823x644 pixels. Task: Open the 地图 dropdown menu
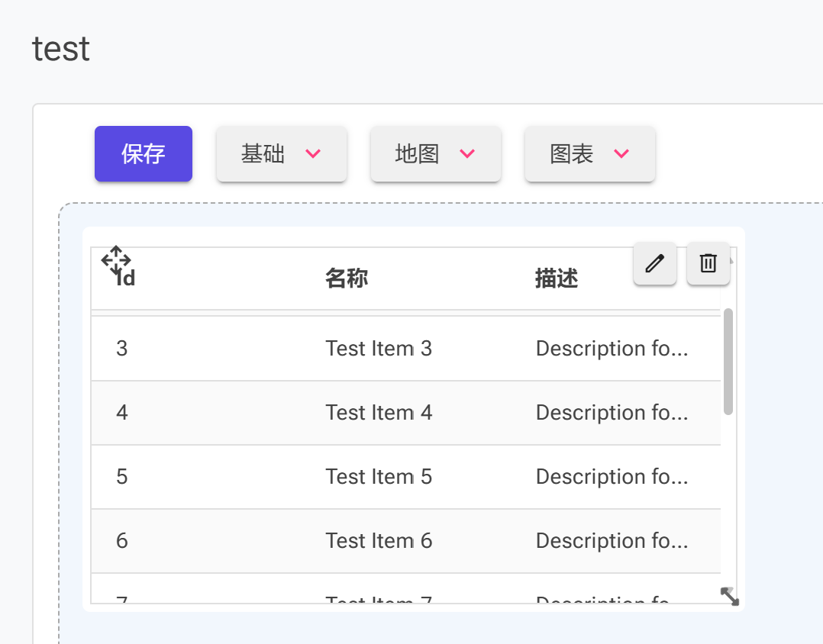click(x=436, y=153)
